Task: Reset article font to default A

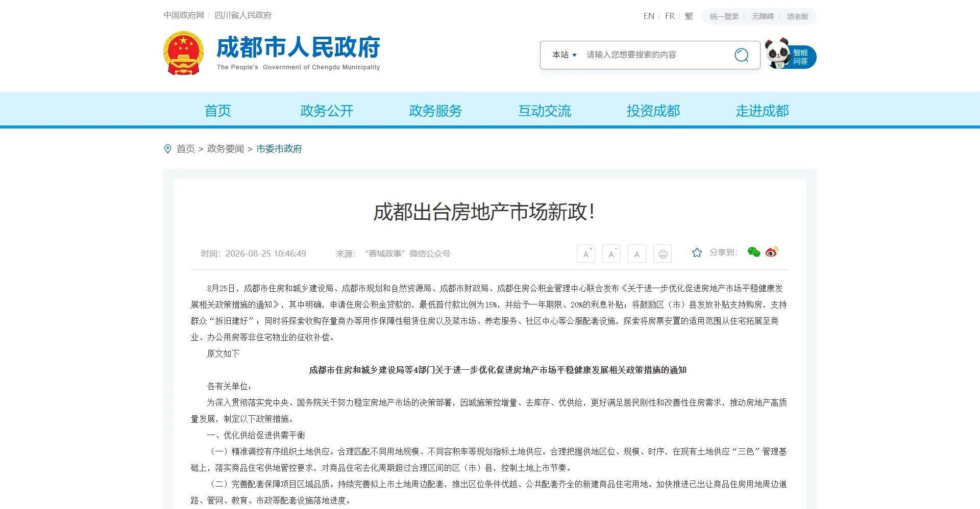Action: pyautogui.click(x=637, y=253)
